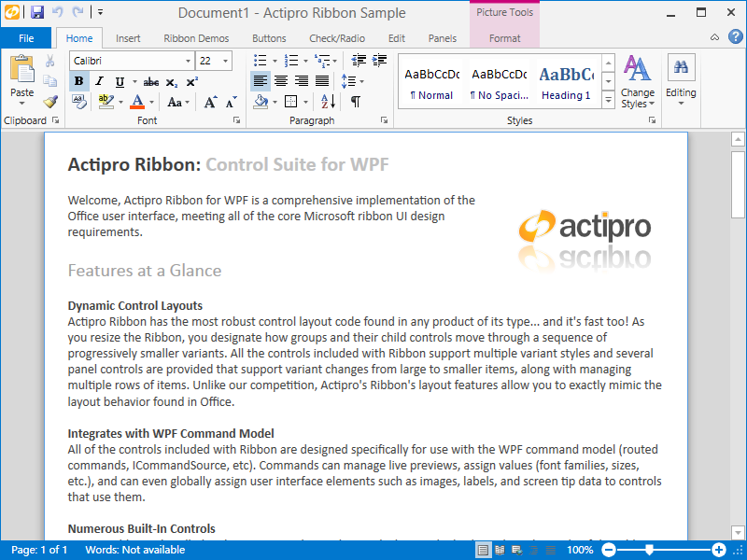Click the Save icon in quick access toolbar
The width and height of the screenshot is (747, 560).
click(x=37, y=13)
